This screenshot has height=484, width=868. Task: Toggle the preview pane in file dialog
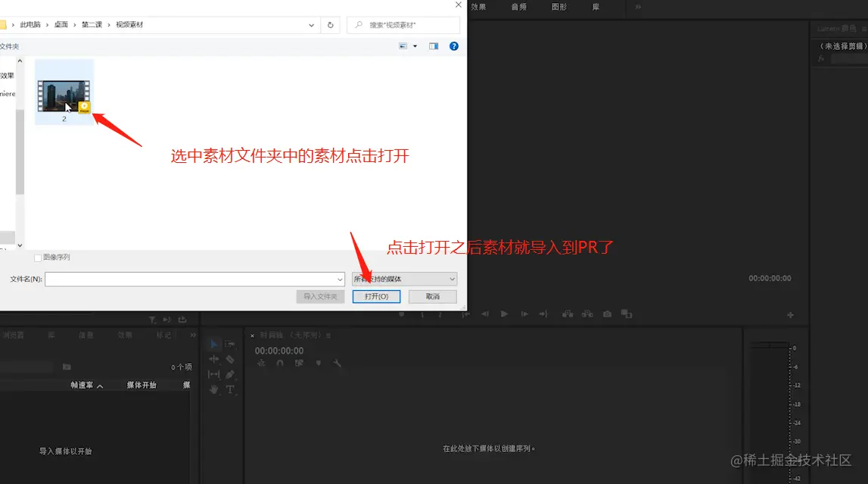coord(434,46)
